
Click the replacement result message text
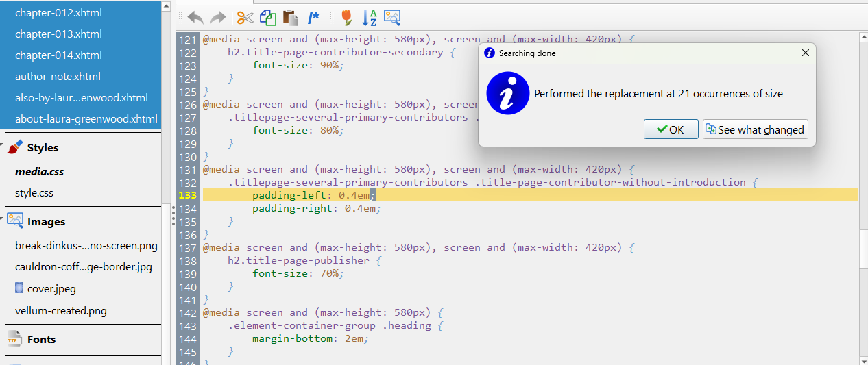[658, 94]
